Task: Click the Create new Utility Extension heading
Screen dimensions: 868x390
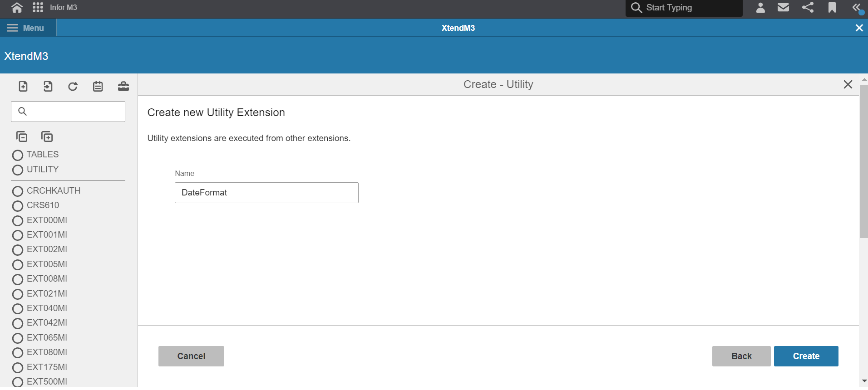Action: 216,112
